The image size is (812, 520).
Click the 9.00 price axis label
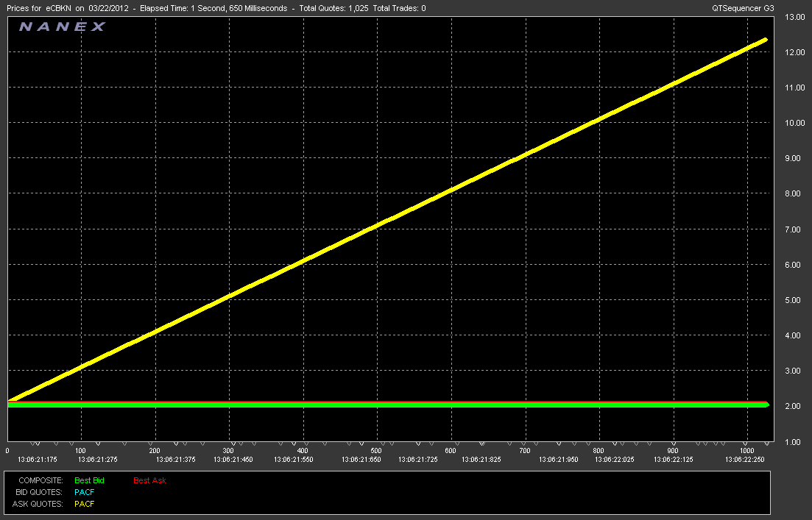[x=793, y=158]
